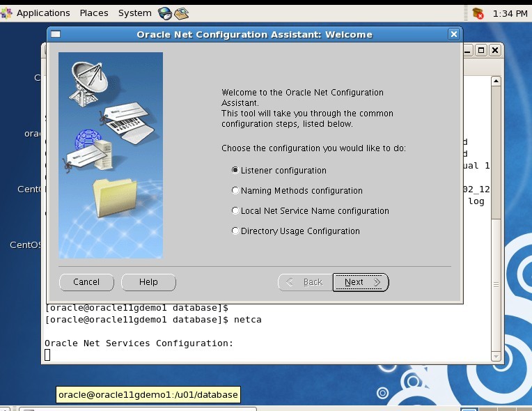Maximize the terminal window
The height and width of the screenshot is (411, 532).
click(x=481, y=51)
